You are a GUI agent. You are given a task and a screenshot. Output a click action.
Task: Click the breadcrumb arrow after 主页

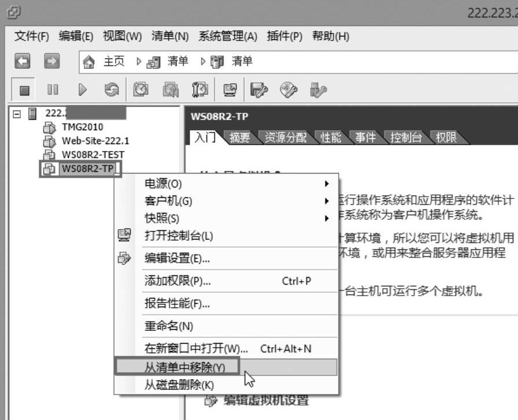[x=139, y=61]
